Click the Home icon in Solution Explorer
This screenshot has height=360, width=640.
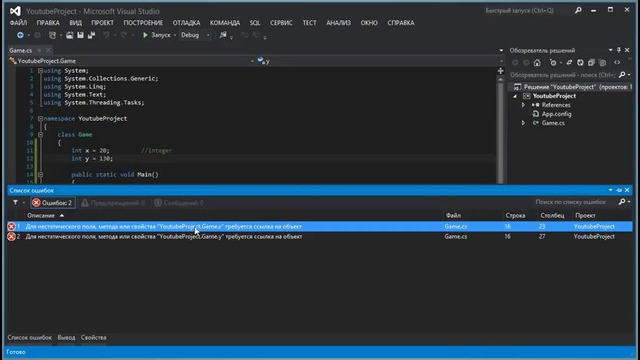pyautogui.click(x=537, y=63)
